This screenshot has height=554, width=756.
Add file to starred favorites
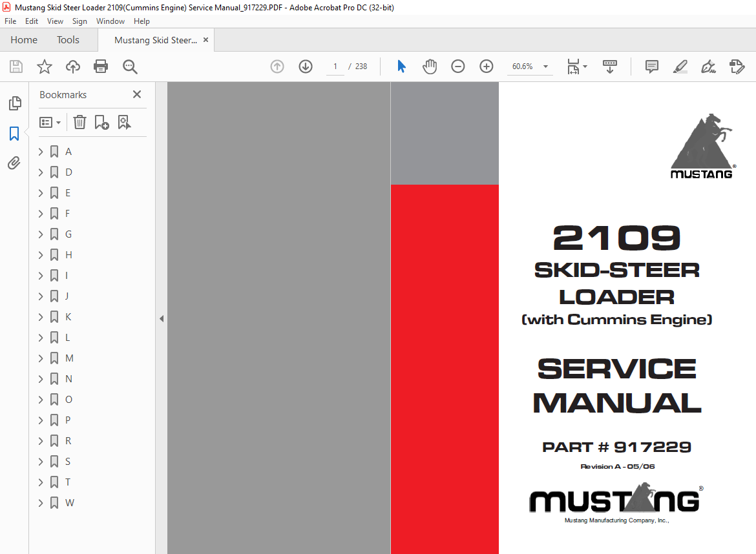point(45,67)
